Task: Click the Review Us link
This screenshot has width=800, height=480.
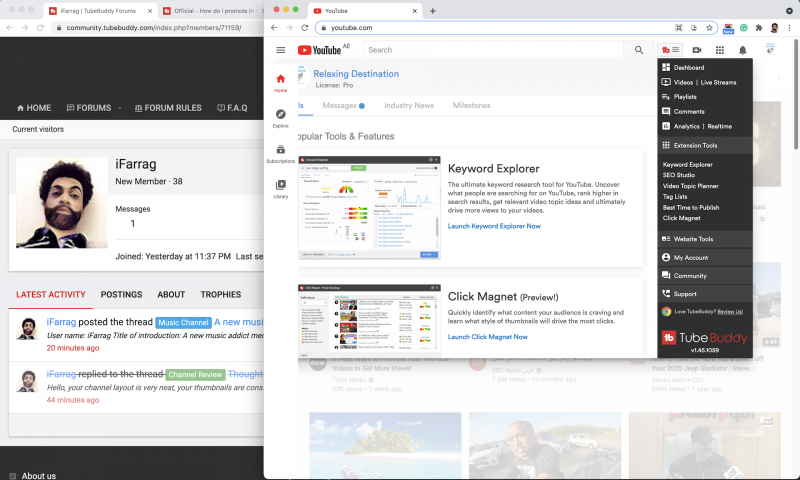Action: click(730, 311)
